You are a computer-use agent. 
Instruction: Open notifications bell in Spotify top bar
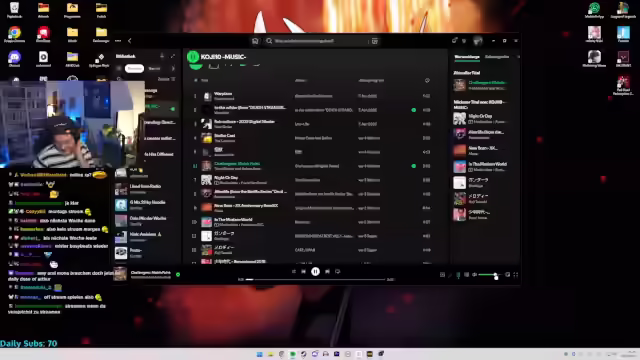pos(454,40)
